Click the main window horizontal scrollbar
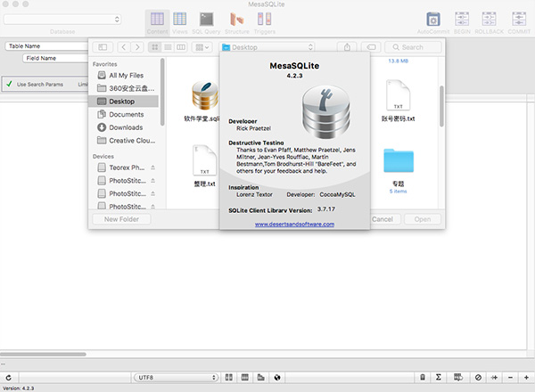535x392 pixels. (x=43, y=355)
